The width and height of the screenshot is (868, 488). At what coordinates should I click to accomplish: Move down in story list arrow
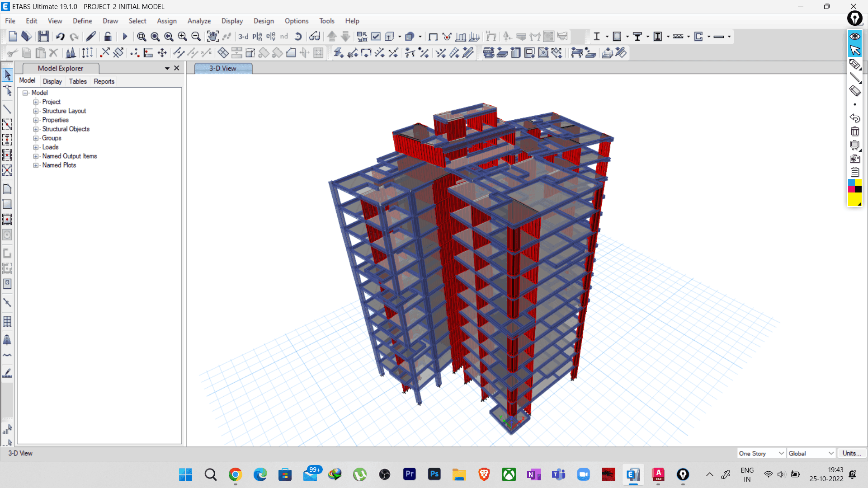[x=345, y=37]
